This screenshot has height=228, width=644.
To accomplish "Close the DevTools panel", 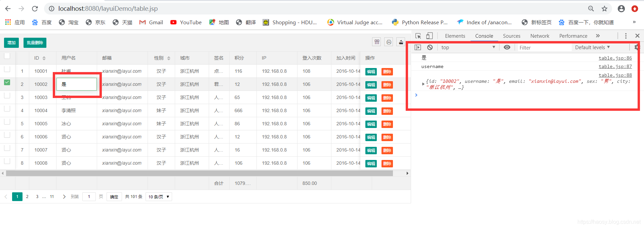I will pos(637,36).
